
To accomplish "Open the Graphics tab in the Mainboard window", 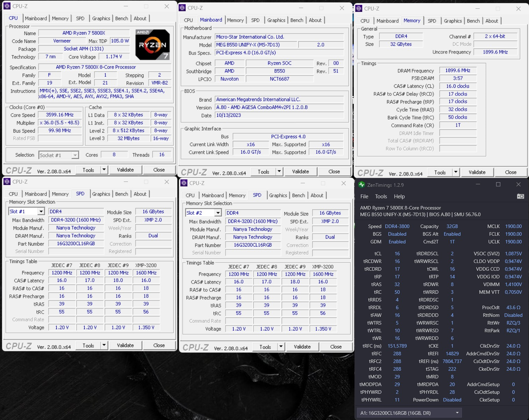I will [x=276, y=20].
